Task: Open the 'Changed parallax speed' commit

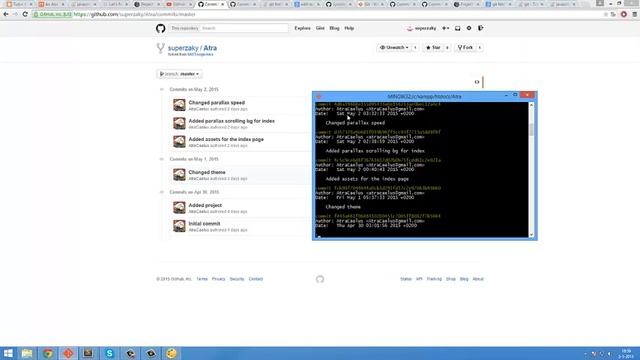Action: click(x=217, y=103)
